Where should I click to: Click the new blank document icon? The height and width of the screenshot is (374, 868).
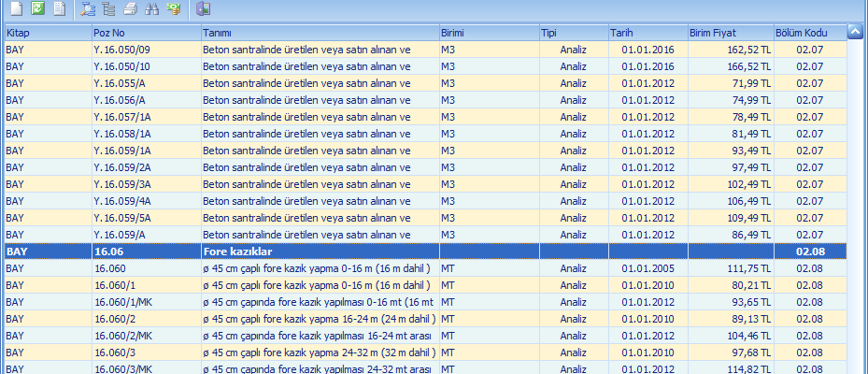pos(17,10)
